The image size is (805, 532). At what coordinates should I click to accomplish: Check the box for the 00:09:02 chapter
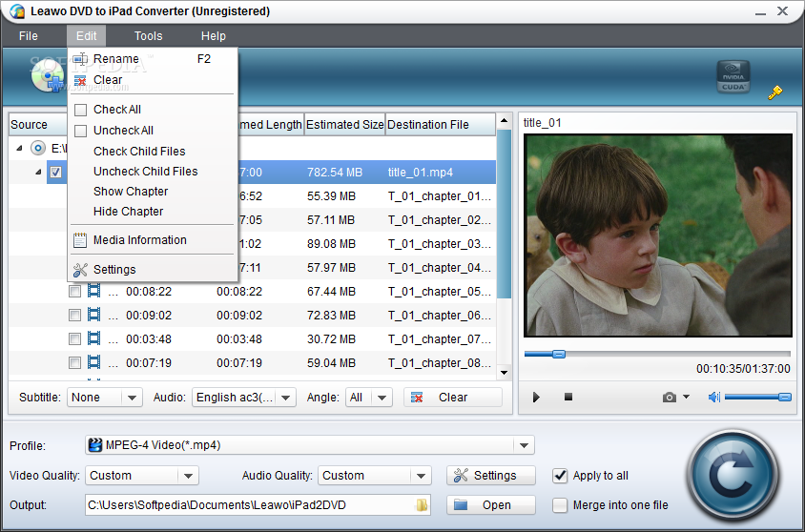75,315
